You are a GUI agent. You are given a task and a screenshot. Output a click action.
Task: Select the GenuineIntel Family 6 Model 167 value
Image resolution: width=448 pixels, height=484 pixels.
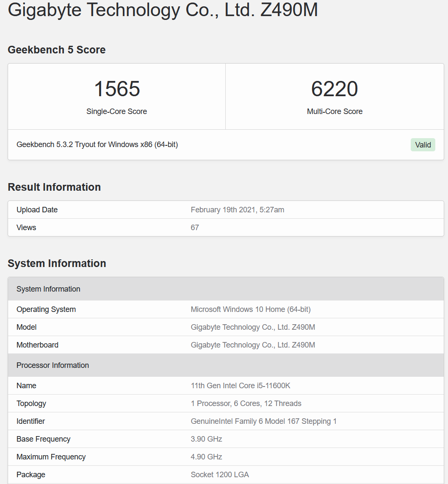click(x=264, y=421)
